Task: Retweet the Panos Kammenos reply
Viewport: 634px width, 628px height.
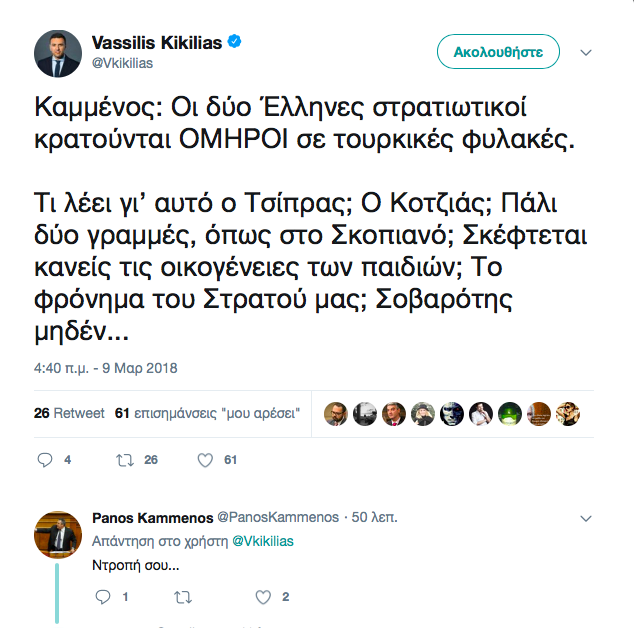Action: 183,597
